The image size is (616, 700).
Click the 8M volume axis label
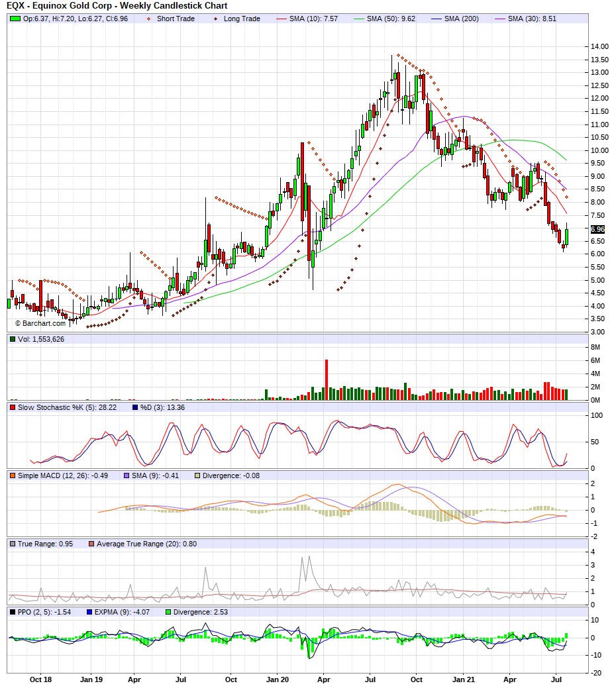click(x=595, y=347)
